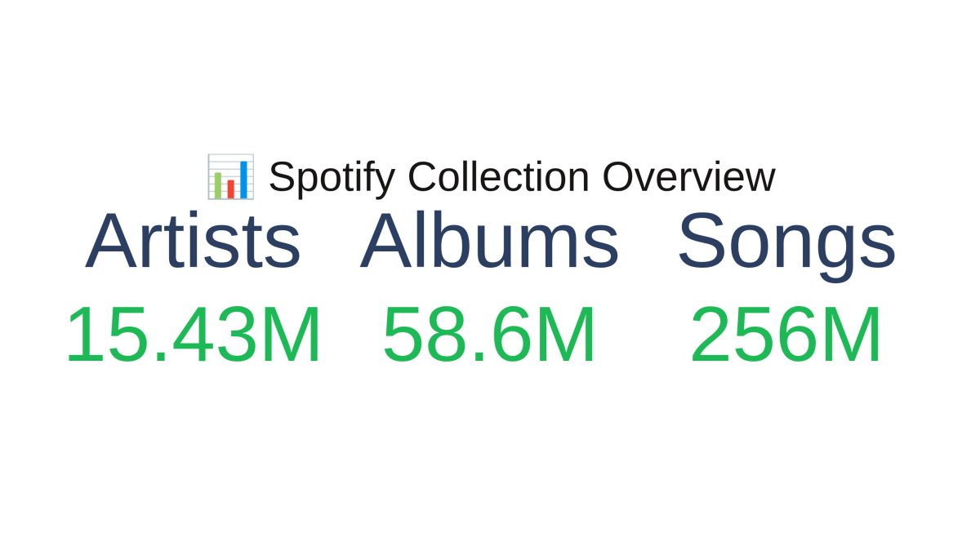This screenshot has width=980, height=551.
Task: Click the Songs heading
Action: click(786, 242)
